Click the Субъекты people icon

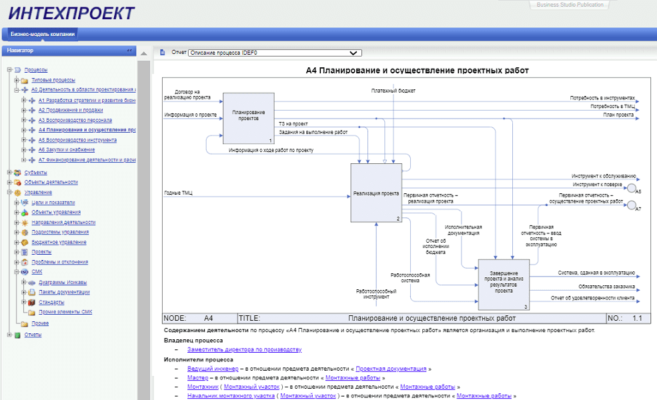pyautogui.click(x=18, y=173)
